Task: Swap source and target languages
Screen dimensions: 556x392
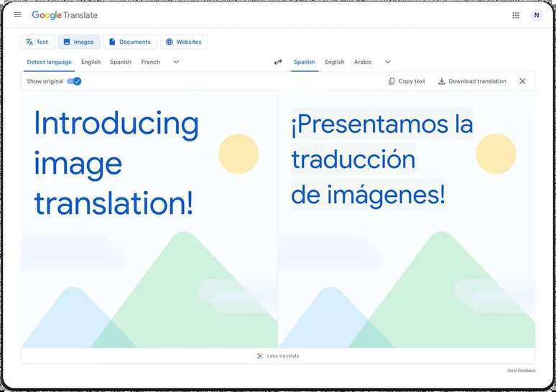Action: tap(278, 62)
